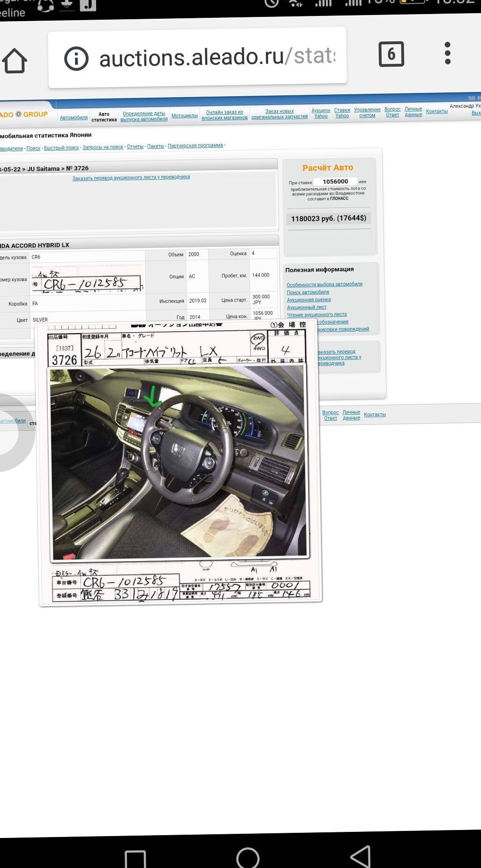Click link under JU Saitama lot header
The width and height of the screenshot is (481, 868).
point(131,177)
